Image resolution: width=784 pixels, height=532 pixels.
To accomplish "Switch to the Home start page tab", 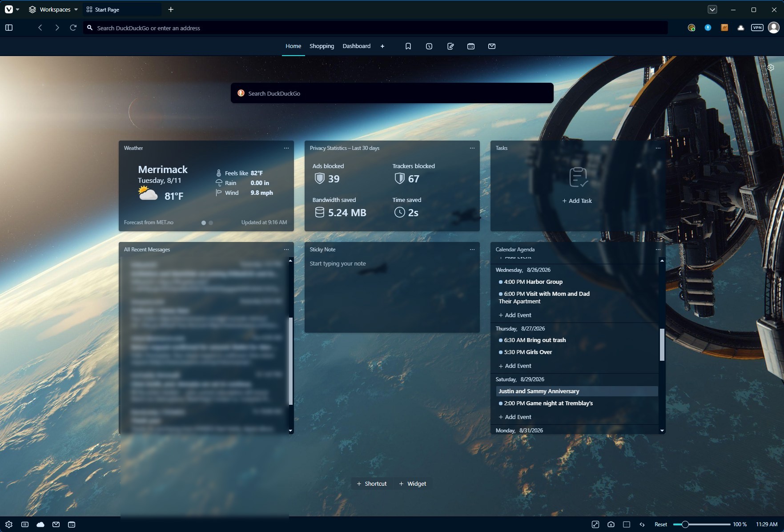I will 293,46.
